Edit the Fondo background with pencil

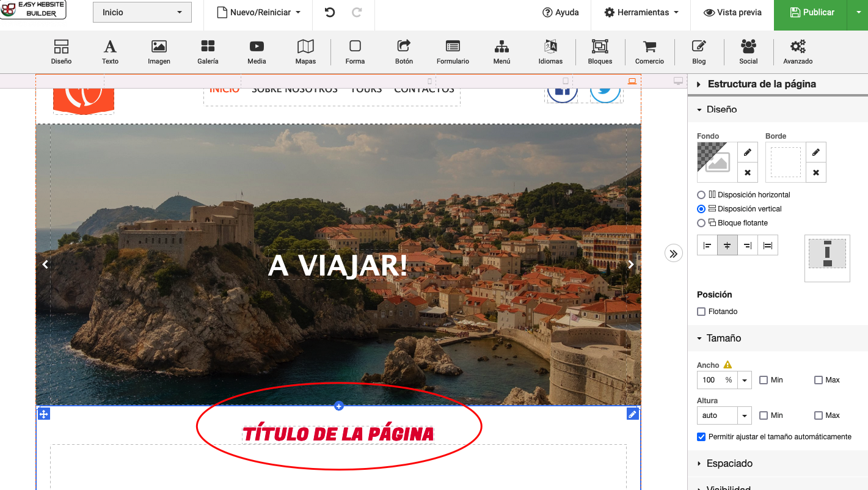coord(747,153)
